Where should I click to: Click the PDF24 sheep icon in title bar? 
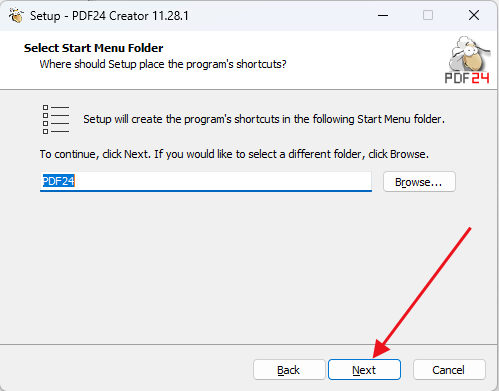(x=16, y=15)
